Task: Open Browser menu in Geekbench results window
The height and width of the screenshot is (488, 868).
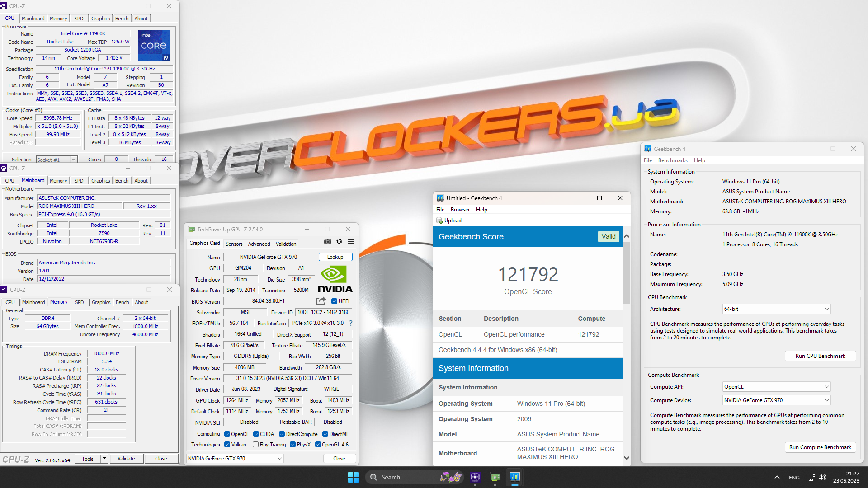Action: 460,210
